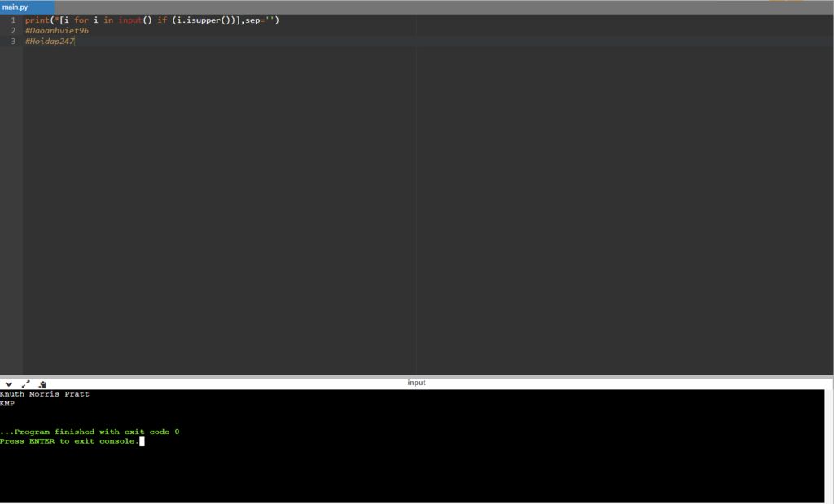Image resolution: width=834 pixels, height=504 pixels.
Task: Click the #Hoidap247 comment line
Action: pyautogui.click(x=50, y=42)
